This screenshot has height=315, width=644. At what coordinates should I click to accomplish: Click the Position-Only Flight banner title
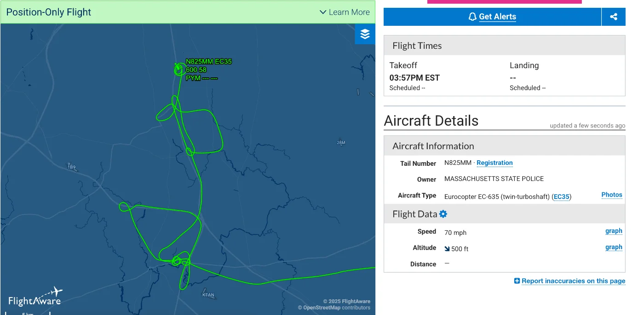[49, 12]
